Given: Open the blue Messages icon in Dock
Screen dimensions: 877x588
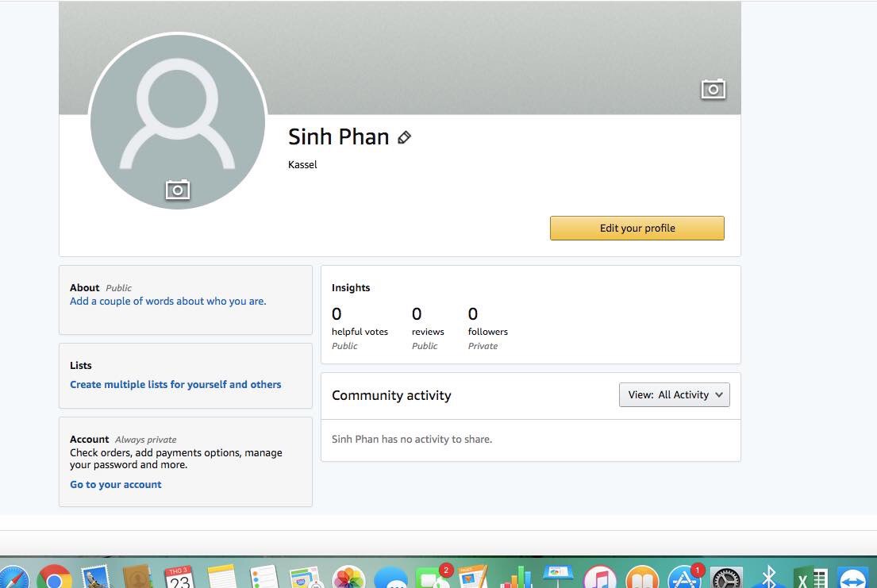Looking at the screenshot, I should pyautogui.click(x=390, y=578).
